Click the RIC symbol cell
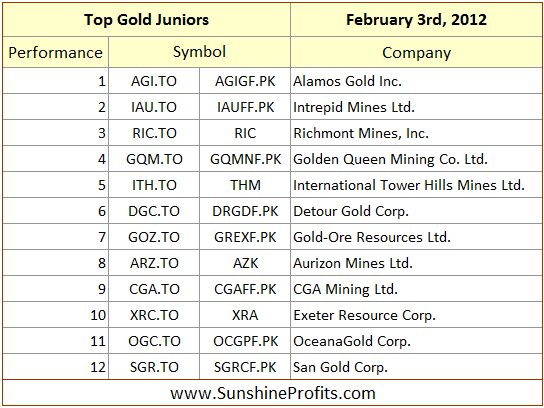The height and width of the screenshot is (408, 544). point(245,133)
